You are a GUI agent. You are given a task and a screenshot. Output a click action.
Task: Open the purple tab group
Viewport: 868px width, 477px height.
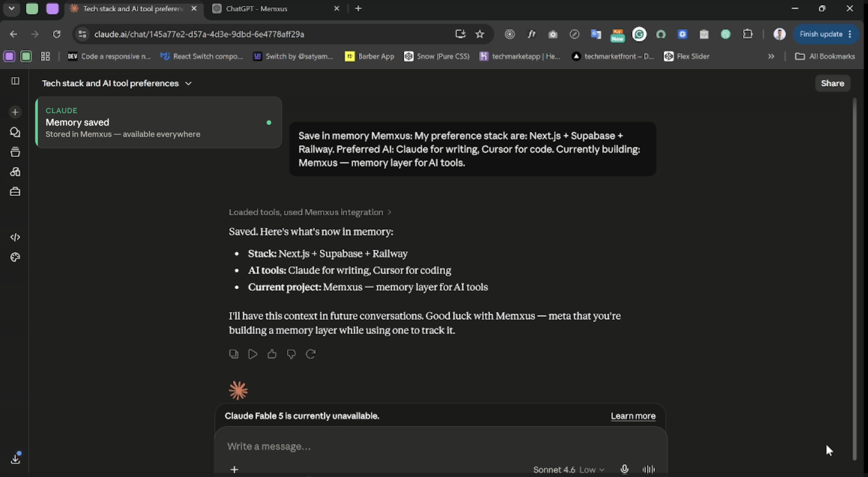[x=52, y=8]
